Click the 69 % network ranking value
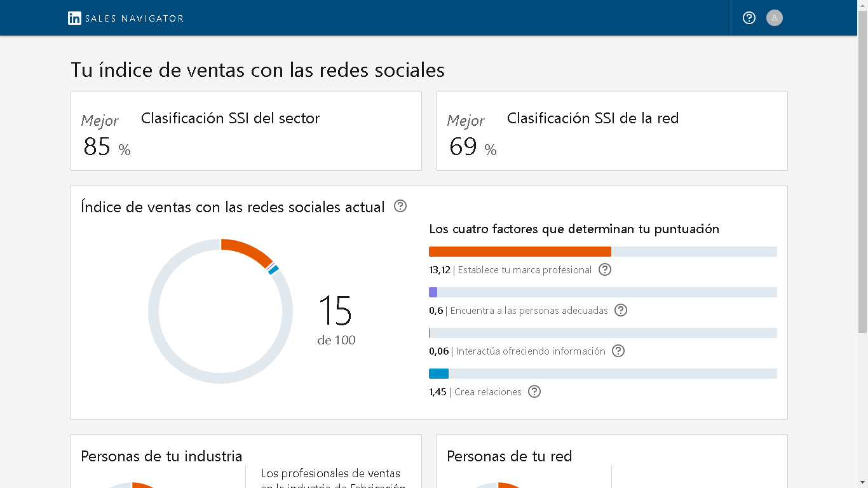Image resolution: width=868 pixels, height=488 pixels. [x=473, y=147]
